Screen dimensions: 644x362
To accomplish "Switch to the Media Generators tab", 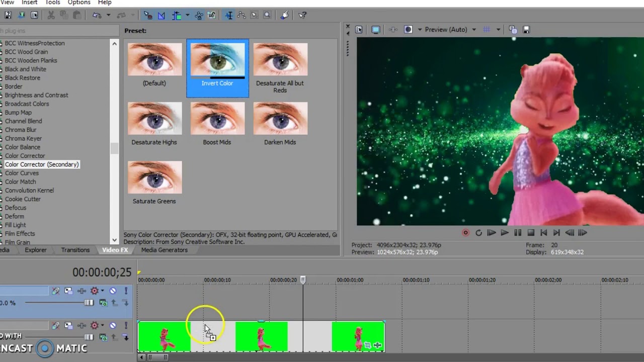I will click(x=165, y=250).
